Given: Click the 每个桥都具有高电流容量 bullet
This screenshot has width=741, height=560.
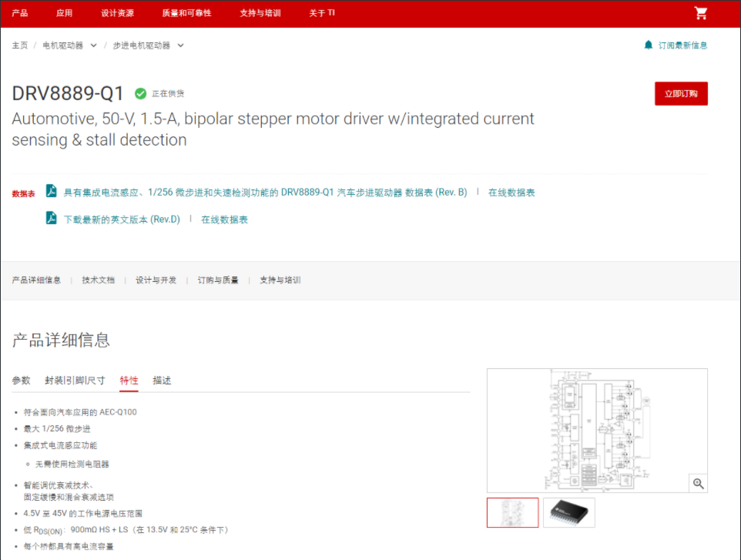Looking at the screenshot, I should click(x=69, y=546).
